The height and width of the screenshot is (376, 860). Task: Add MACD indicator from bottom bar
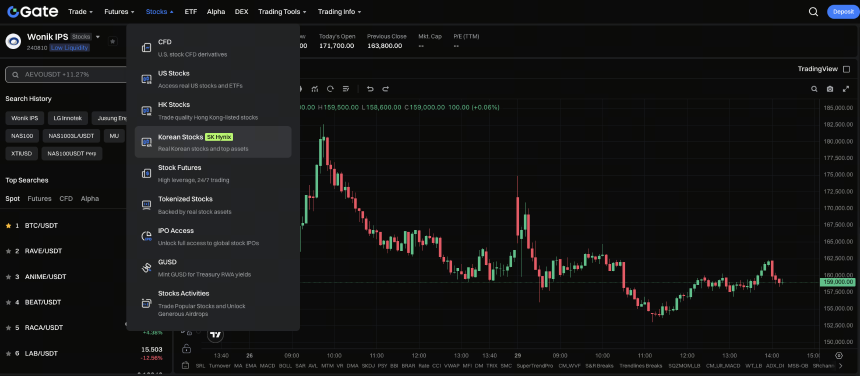[x=268, y=366]
